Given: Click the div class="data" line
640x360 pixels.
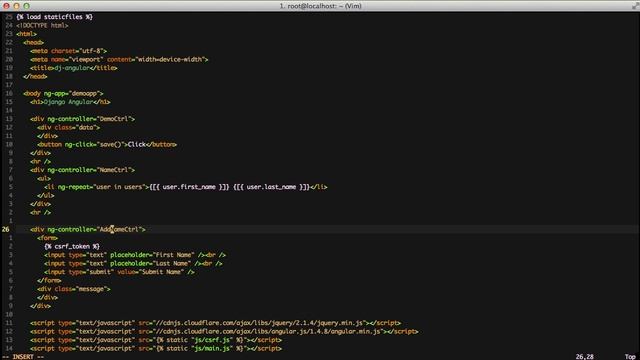Looking at the screenshot, I should click(x=68, y=127).
